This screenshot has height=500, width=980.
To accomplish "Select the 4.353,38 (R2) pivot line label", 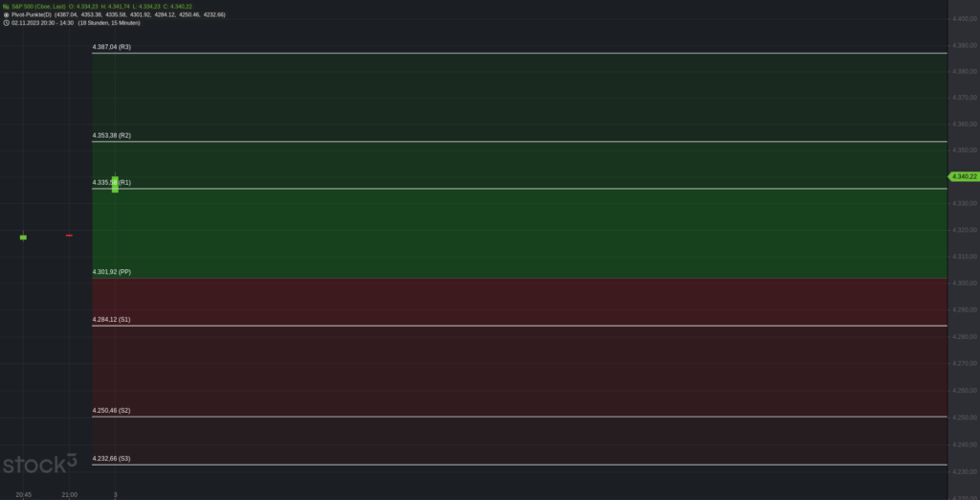I will tap(111, 135).
